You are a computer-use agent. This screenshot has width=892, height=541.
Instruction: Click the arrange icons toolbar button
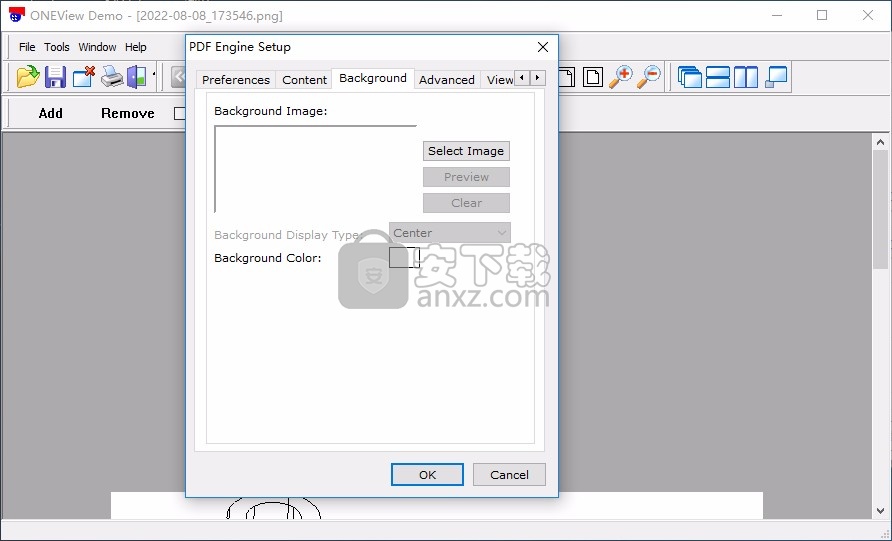(776, 77)
